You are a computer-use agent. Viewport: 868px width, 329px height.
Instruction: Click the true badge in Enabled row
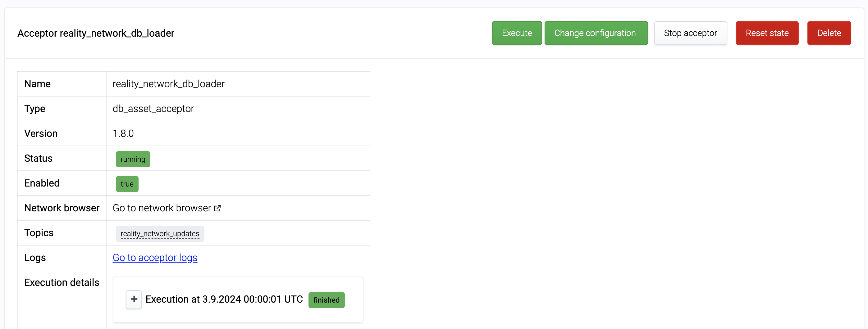tap(127, 184)
